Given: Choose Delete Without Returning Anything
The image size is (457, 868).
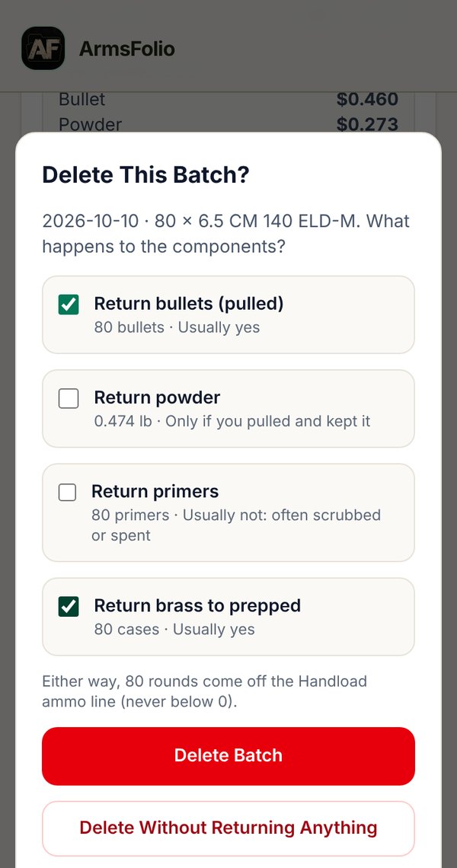Looking at the screenshot, I should point(228,828).
